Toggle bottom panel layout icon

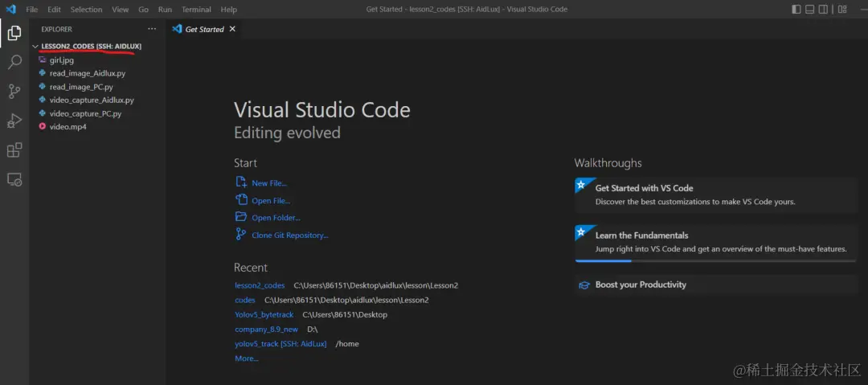click(809, 10)
